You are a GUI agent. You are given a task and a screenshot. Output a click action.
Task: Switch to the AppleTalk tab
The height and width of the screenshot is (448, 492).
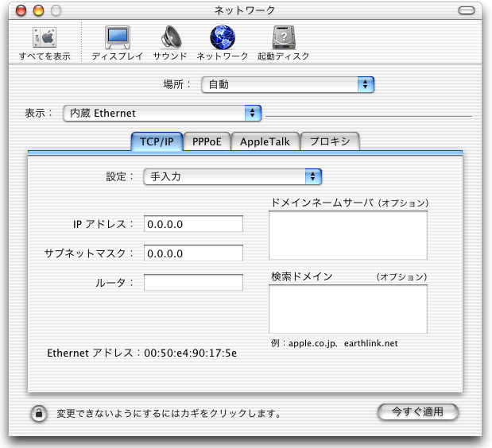click(x=265, y=141)
